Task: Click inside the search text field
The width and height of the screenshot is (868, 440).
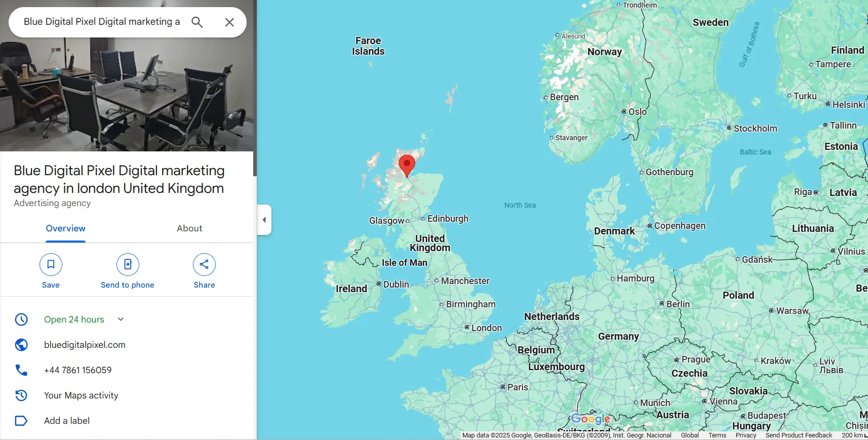Action: coord(101,22)
